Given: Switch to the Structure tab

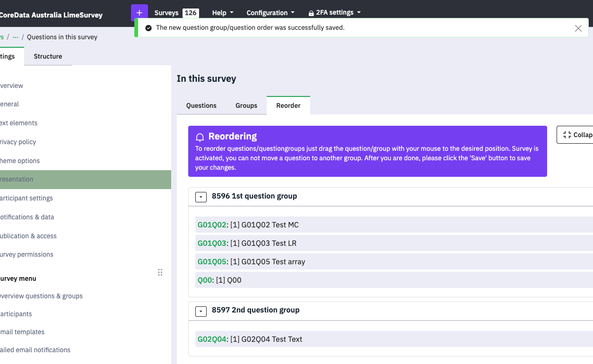Looking at the screenshot, I should coord(48,56).
